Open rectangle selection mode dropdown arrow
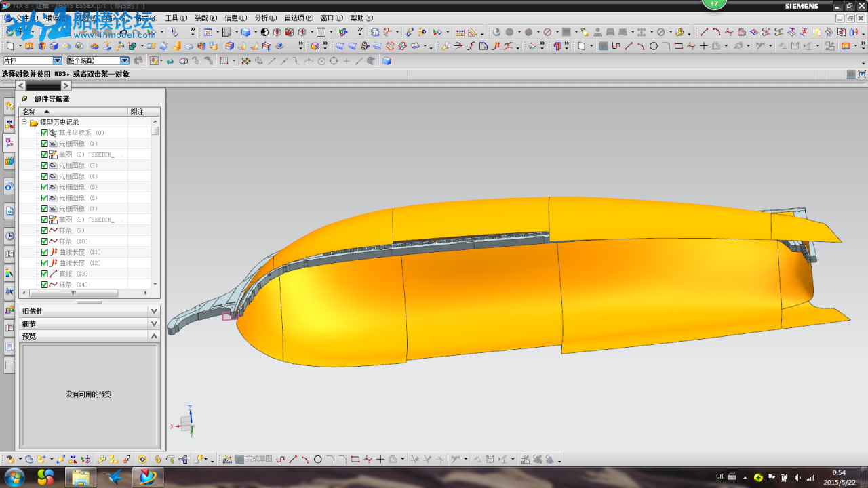Screen dimensions: 868x488 pyautogui.click(x=234, y=60)
